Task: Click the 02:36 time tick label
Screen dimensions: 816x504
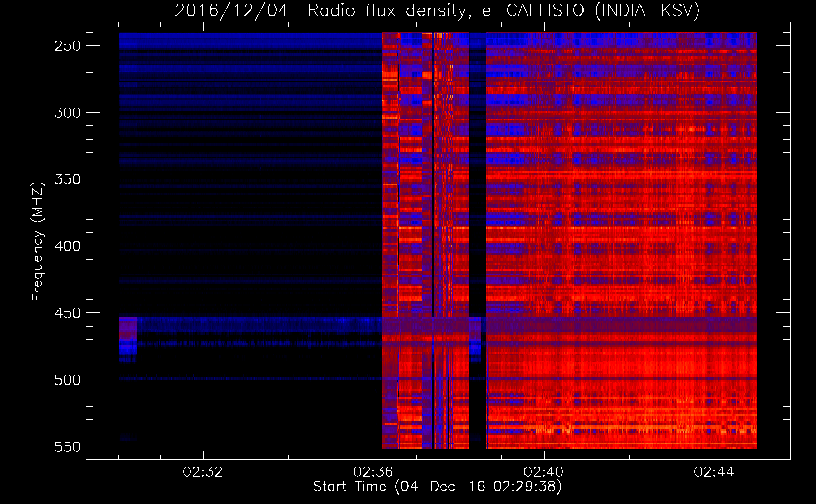Action: tap(373, 472)
